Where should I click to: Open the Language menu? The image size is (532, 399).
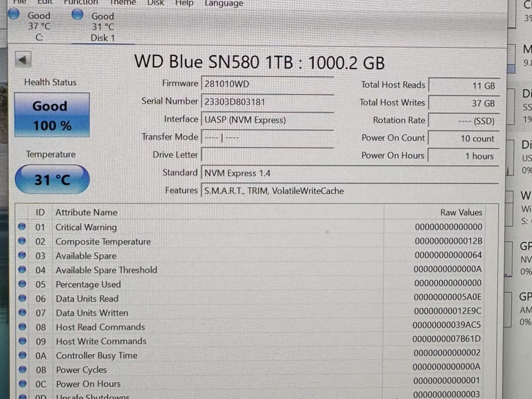(224, 3)
